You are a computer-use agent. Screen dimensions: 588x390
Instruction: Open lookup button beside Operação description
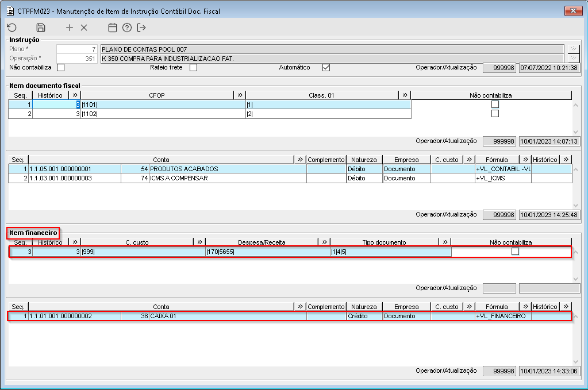pyautogui.click(x=574, y=59)
